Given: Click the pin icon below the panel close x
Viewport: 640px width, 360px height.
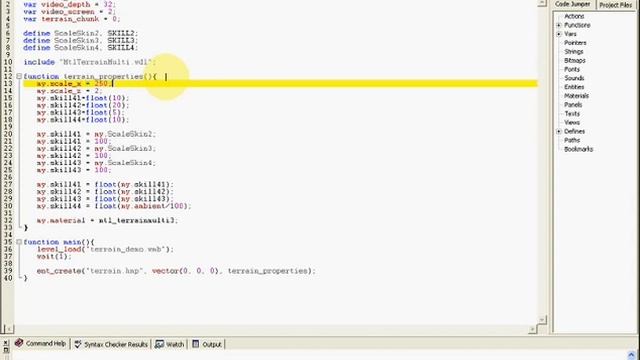Looking at the screenshot, I should pyautogui.click(x=6, y=350).
